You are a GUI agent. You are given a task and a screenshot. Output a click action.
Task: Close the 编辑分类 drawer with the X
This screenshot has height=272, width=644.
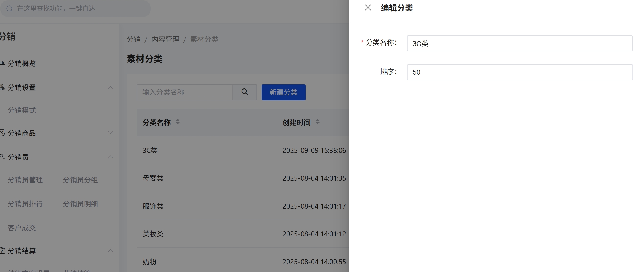[x=368, y=8]
